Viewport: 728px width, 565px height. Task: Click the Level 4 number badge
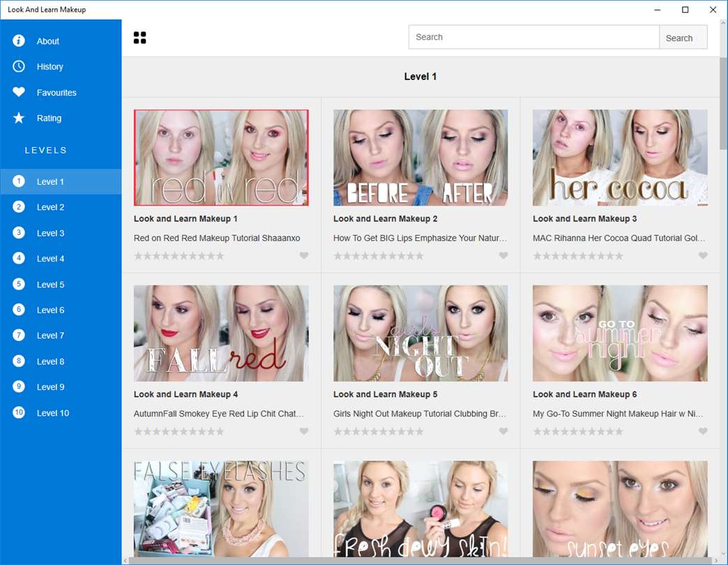coord(19,258)
